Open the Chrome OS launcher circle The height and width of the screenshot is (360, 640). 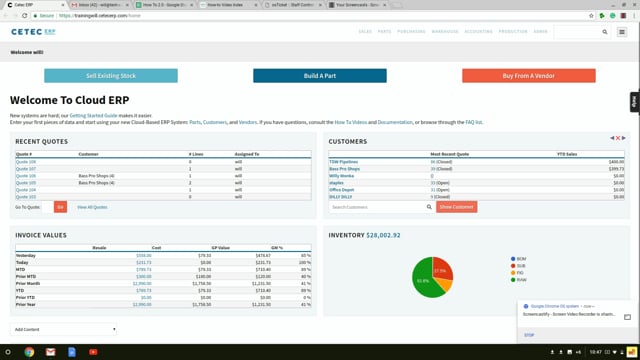[x=8, y=352]
